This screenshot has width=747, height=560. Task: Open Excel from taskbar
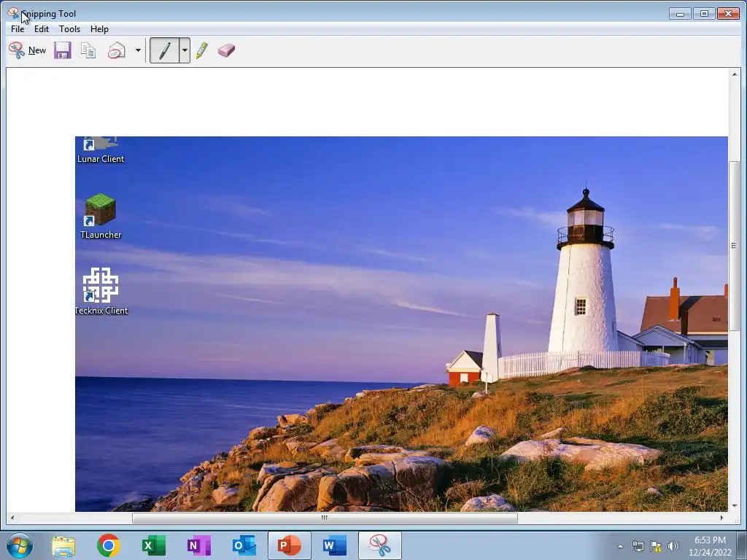point(153,545)
